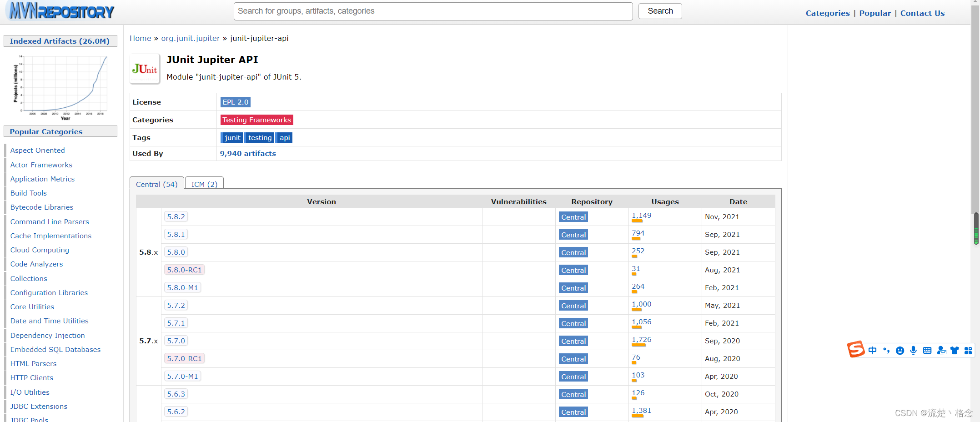Open version 5.8.0
980x422 pixels.
[176, 252]
